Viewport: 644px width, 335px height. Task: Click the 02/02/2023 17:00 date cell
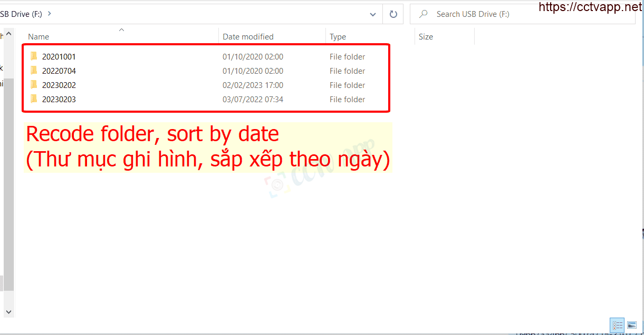point(253,85)
